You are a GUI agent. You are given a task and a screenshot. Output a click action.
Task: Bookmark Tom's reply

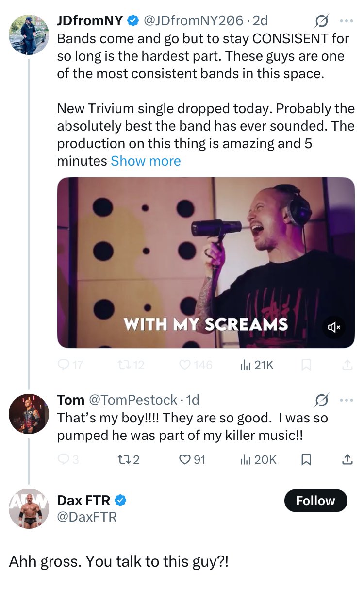click(306, 459)
